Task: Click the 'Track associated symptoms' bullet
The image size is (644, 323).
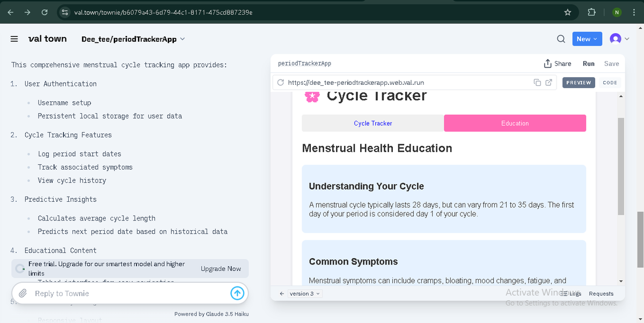Action: (x=85, y=167)
